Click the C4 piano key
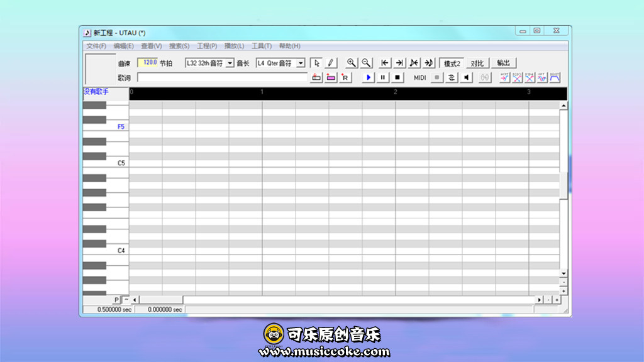 pyautogui.click(x=106, y=250)
